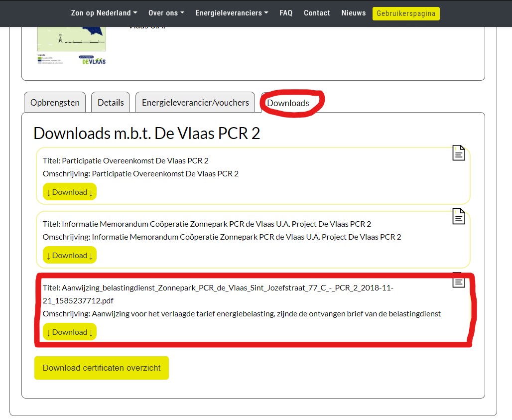
Task: Click the Aanwijzing belastingdienst file name text
Action: [x=218, y=294]
